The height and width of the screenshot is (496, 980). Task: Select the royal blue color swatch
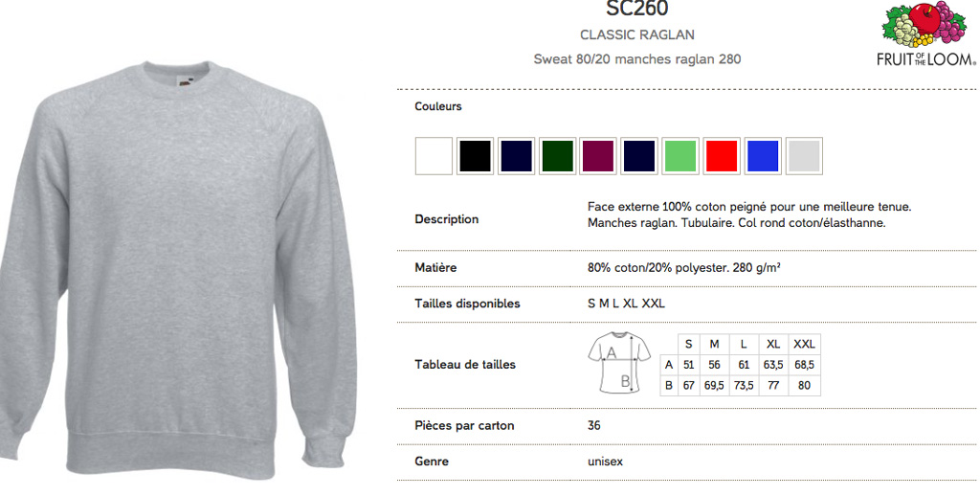pyautogui.click(x=763, y=156)
